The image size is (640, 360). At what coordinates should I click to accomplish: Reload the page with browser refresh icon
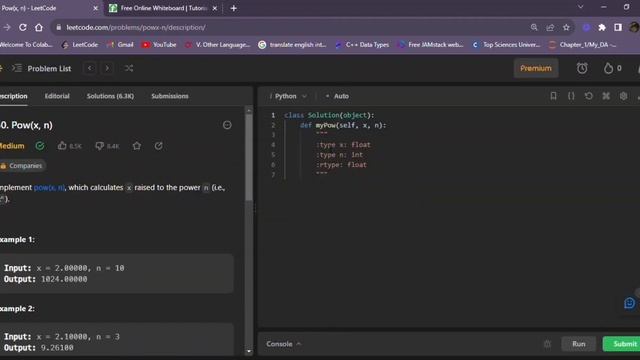click(23, 27)
